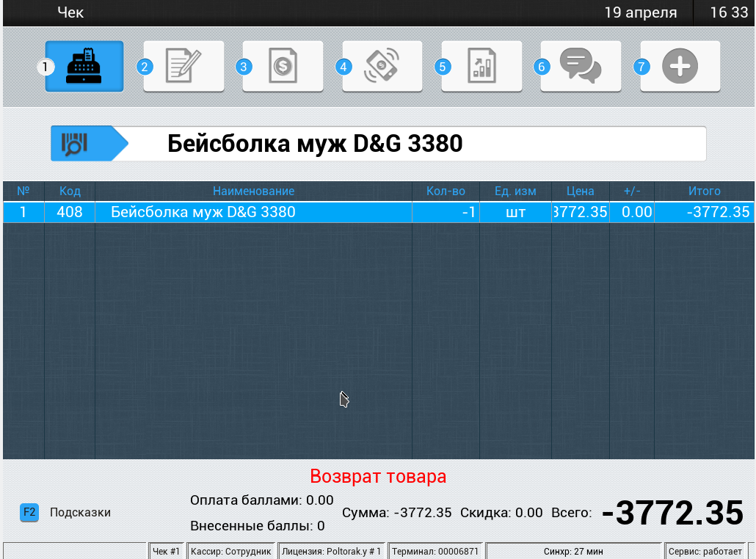Select the № column header
Viewport: 756px width, 559px height.
[23, 191]
